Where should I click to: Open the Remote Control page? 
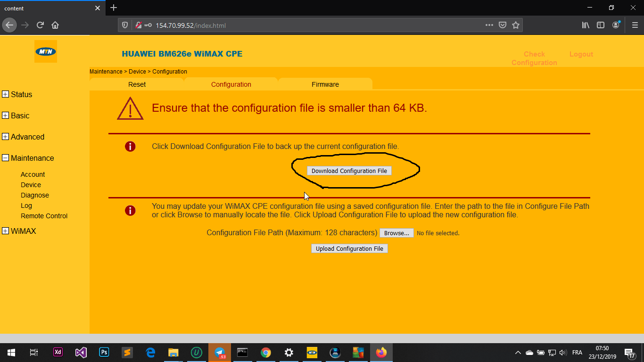point(44,216)
